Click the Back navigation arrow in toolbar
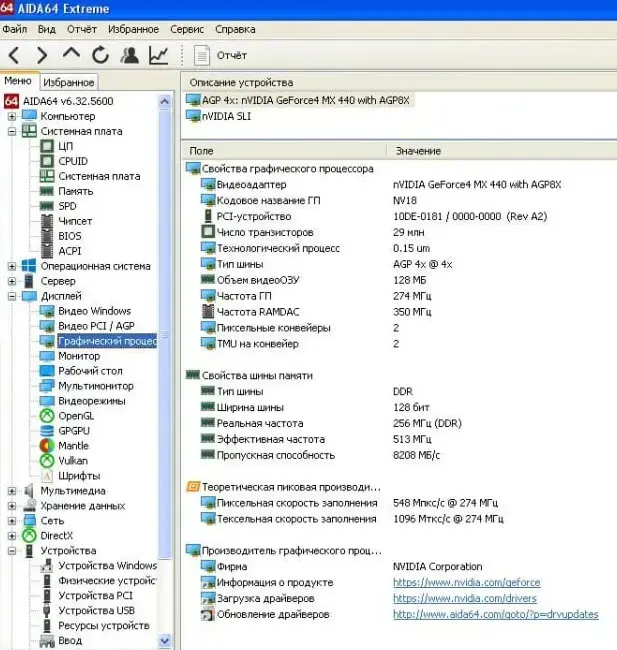Screen dimensions: 617x650 point(15,55)
